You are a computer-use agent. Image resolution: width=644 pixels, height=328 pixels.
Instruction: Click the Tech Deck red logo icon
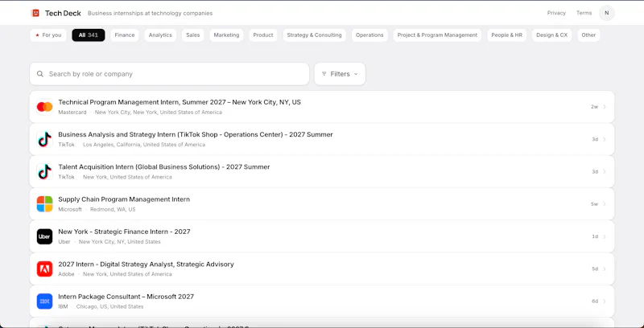click(x=35, y=13)
